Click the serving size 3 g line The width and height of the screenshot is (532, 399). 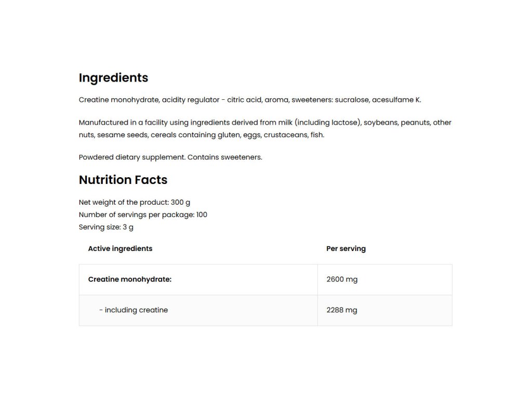[x=106, y=227]
